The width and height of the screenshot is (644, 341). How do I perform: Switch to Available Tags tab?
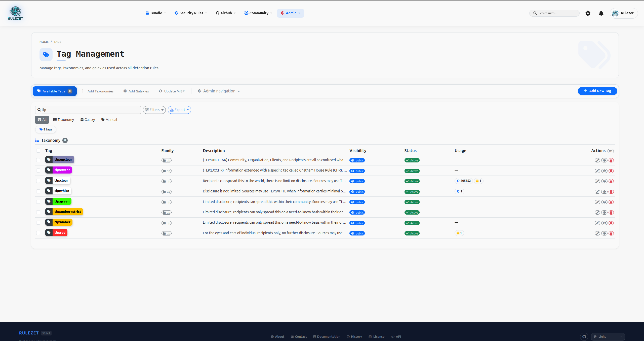[x=55, y=91]
